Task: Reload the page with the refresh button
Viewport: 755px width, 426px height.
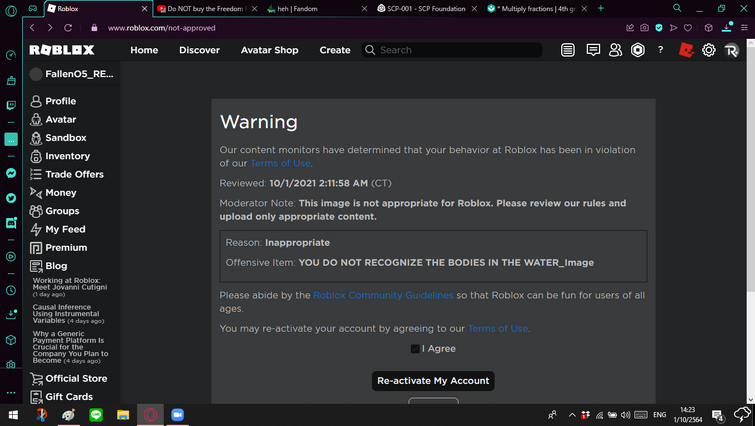Action: click(68, 28)
